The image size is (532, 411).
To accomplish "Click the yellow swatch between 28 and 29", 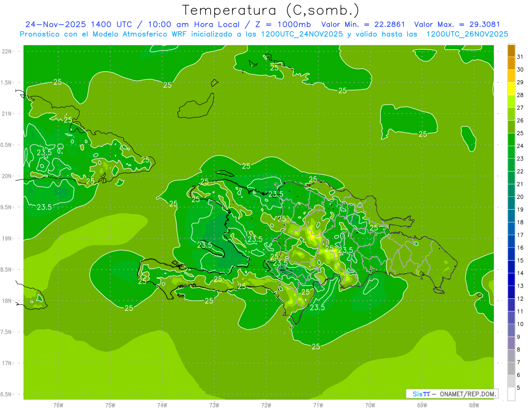I will click(511, 89).
